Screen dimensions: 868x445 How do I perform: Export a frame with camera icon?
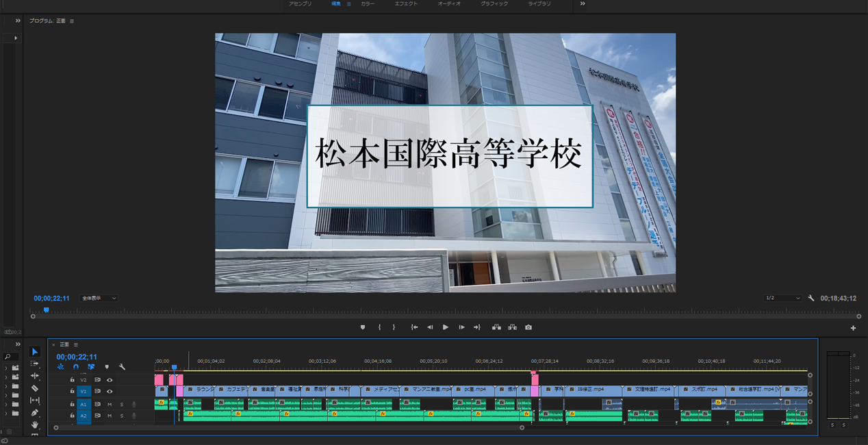click(x=528, y=327)
